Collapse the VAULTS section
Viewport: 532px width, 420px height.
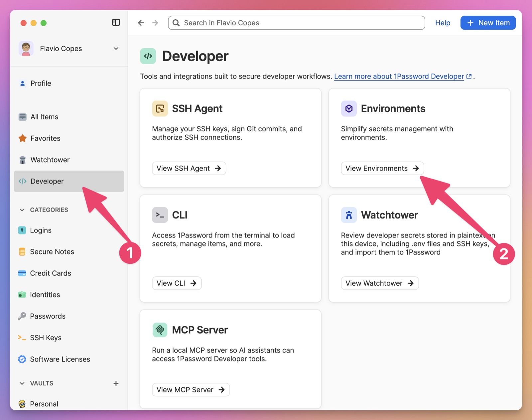(22, 383)
